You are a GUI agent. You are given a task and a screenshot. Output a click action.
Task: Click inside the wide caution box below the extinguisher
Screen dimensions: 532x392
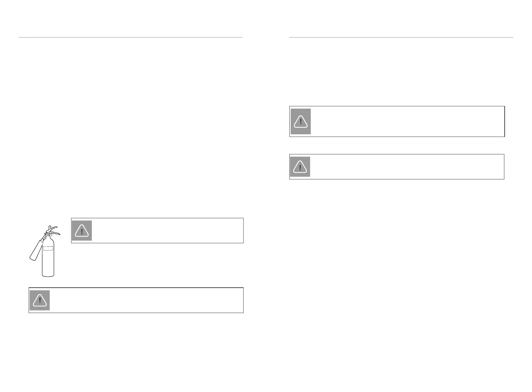136,300
